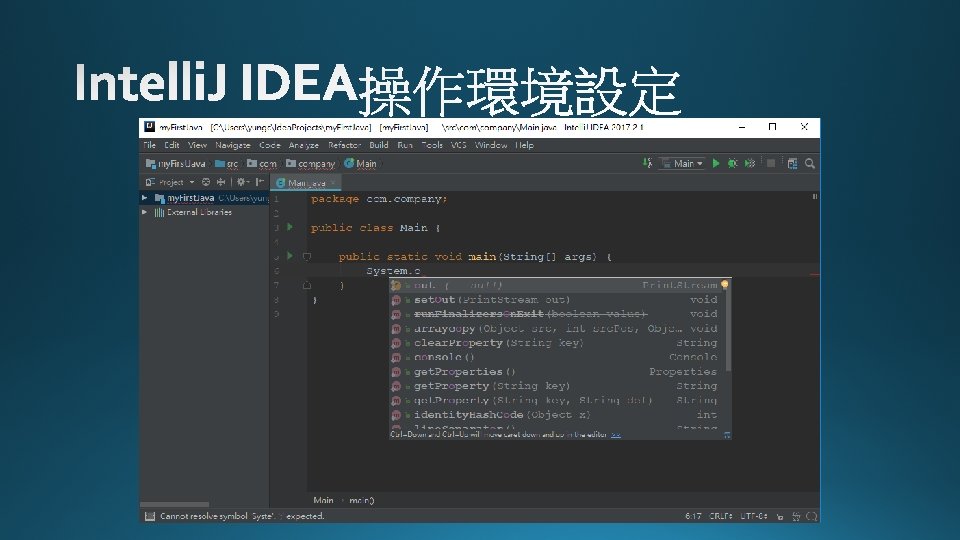Open the Analyze menu

coord(304,145)
